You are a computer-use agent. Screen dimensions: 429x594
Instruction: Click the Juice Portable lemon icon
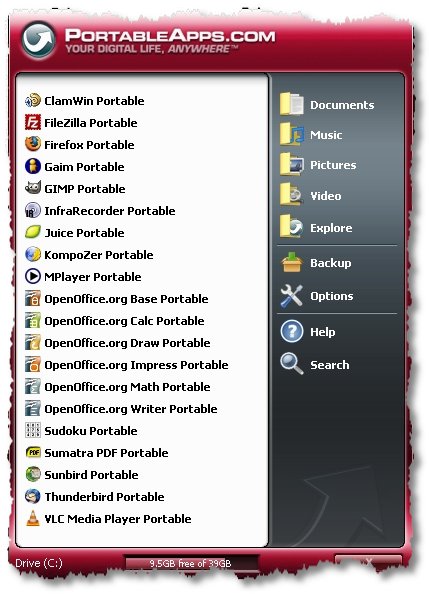point(33,232)
